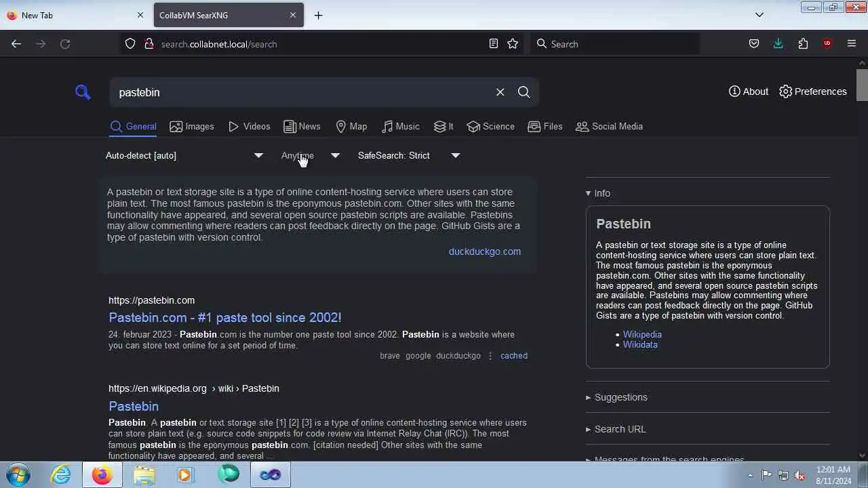Open result options three-dot menu
Viewport: 868px width, 488px height.
pos(490,356)
